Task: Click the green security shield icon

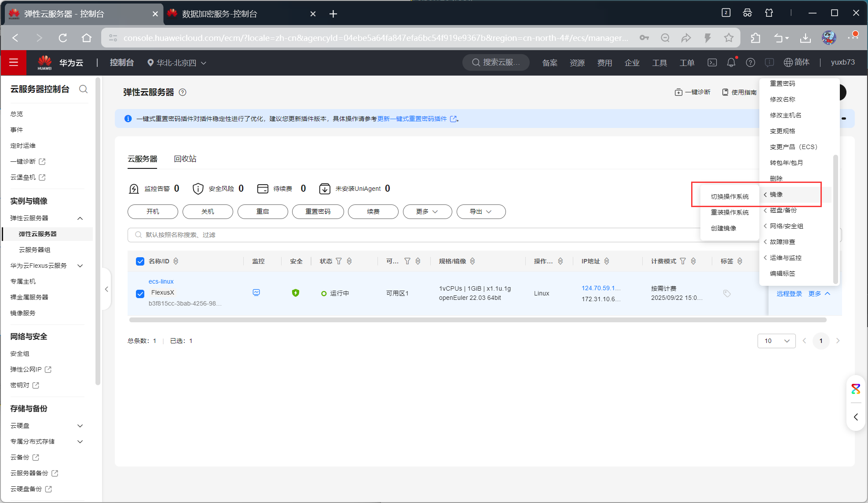Action: click(296, 293)
